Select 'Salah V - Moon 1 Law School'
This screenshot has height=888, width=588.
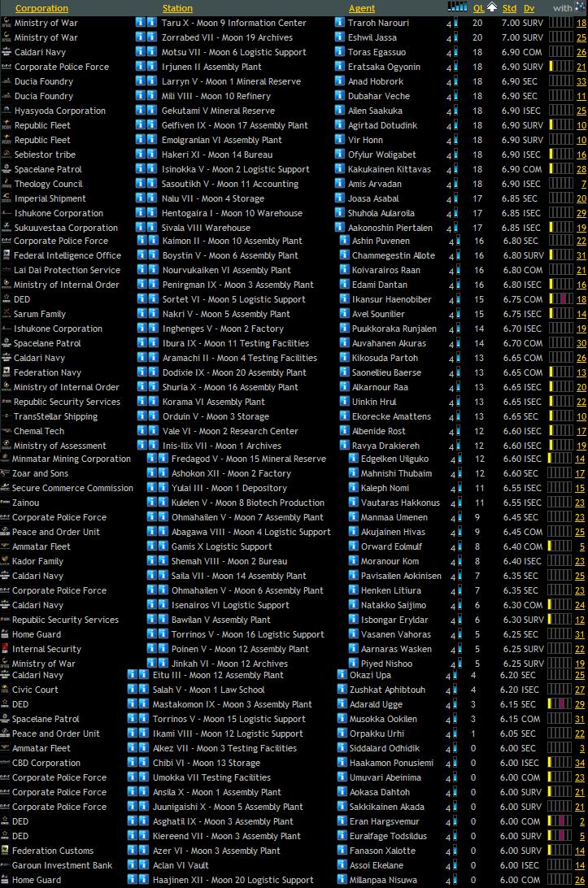[x=208, y=690]
